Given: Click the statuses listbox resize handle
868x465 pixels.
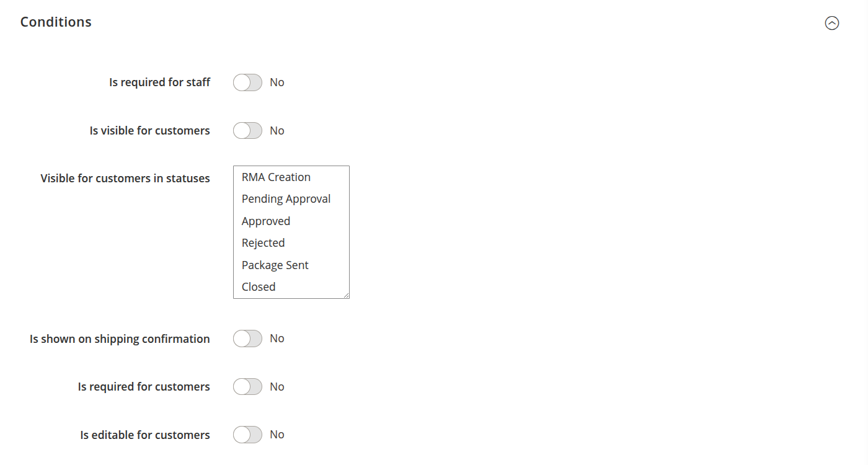Looking at the screenshot, I should (x=347, y=296).
